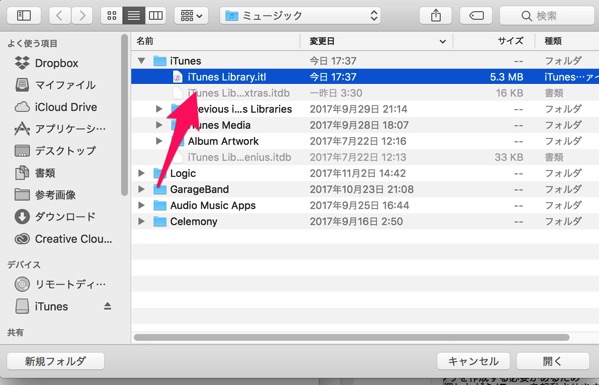599x385 pixels.
Task: Toggle the sidebar visibility button
Action: pyautogui.click(x=24, y=16)
